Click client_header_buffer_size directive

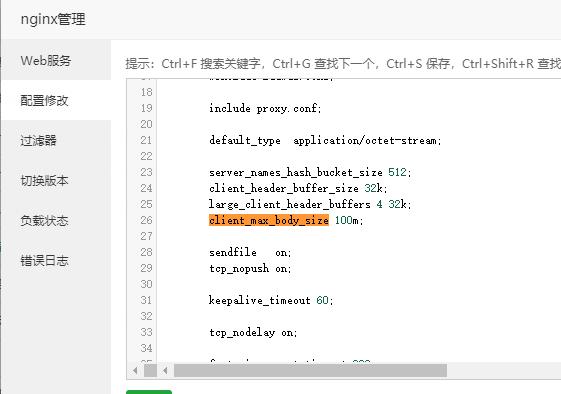[x=284, y=188]
